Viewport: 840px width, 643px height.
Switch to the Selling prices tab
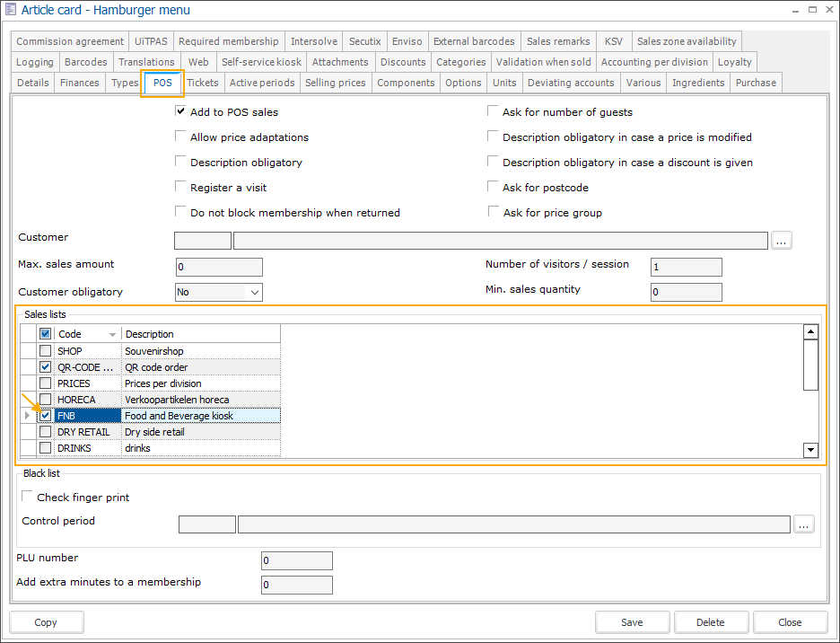pyautogui.click(x=335, y=83)
